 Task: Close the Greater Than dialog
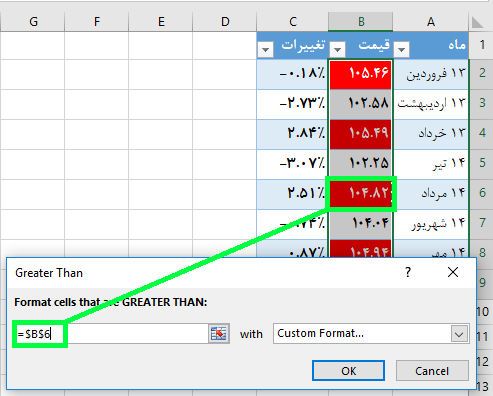point(453,272)
